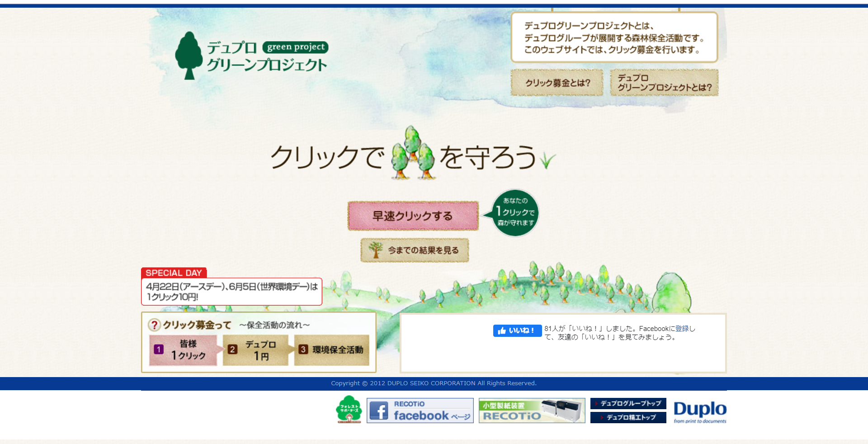The height and width of the screenshot is (444, 868).
Task: Click the '81人が「いいね！」しました' text
Action: (x=590, y=329)
